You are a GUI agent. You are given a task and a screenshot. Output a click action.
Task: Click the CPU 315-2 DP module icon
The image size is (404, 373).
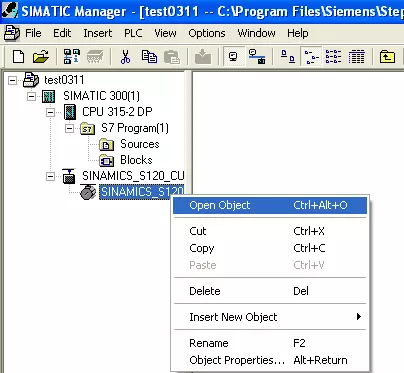tap(69, 112)
